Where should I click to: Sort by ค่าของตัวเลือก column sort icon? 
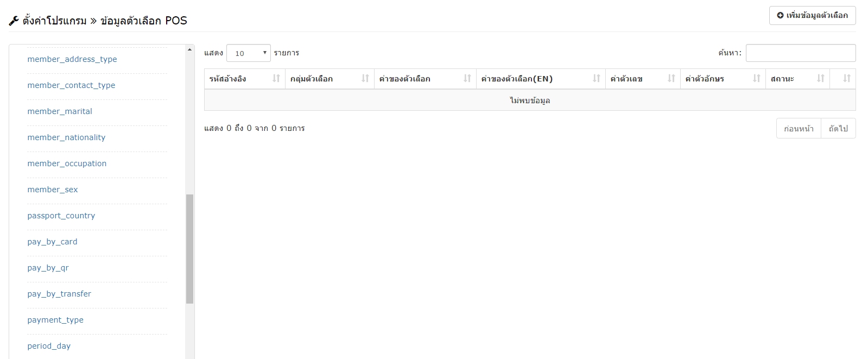point(467,79)
